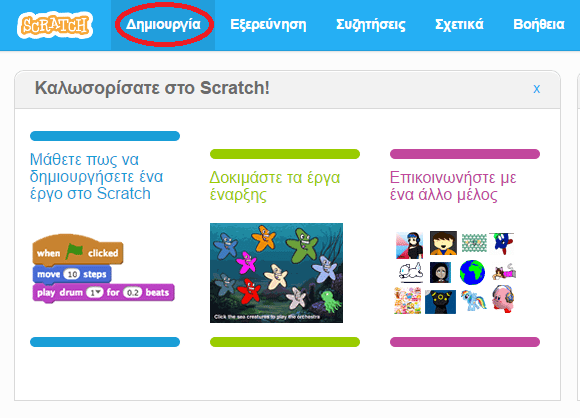Go to Συζητήσεις in navigation bar
Screen dimensions: 580x418
click(371, 24)
